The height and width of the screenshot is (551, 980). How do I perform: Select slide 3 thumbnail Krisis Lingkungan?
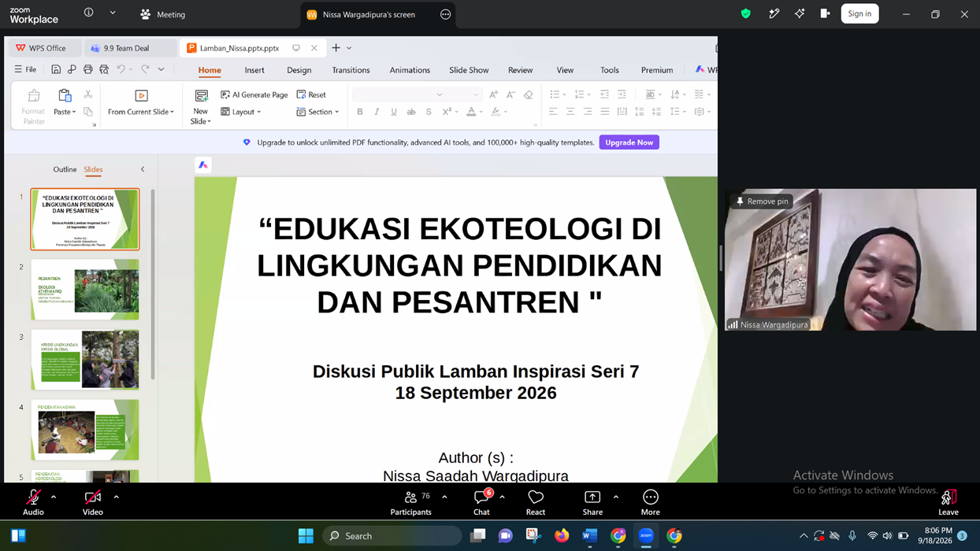coord(85,360)
